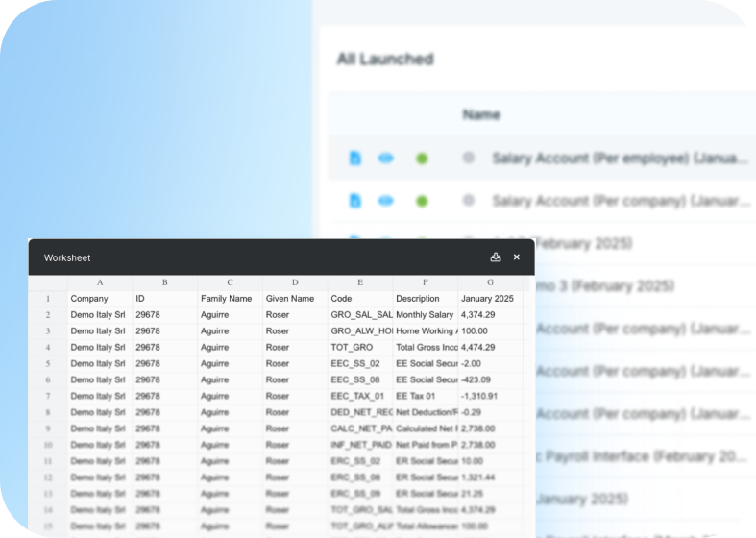Open Salary Account (Per company) report below the Per employee row

coord(542,201)
